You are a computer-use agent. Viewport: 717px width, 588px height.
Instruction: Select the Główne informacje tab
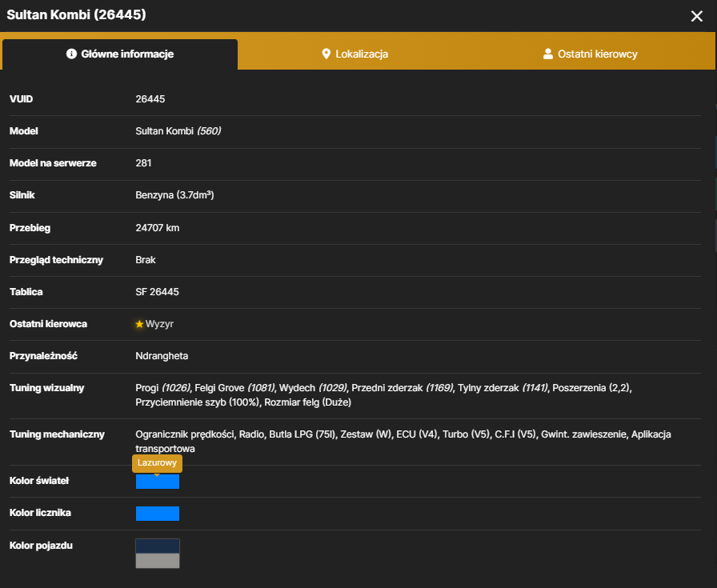click(120, 54)
